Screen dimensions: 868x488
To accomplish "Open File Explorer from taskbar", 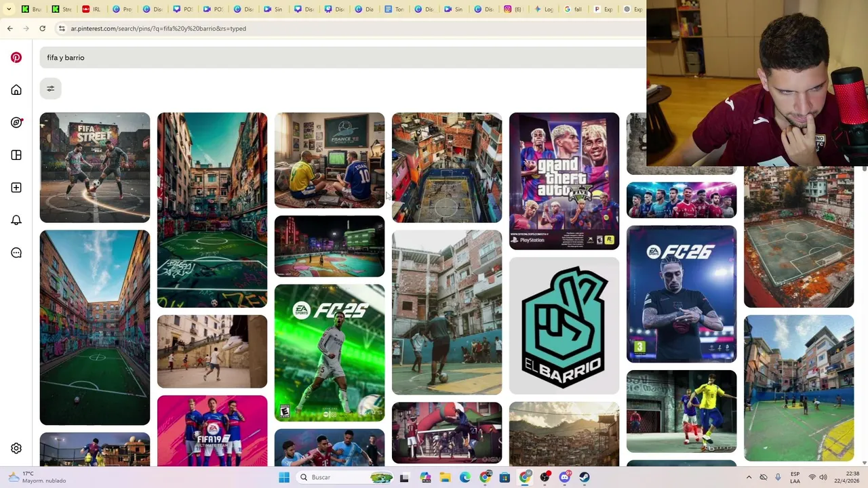I will [445, 477].
